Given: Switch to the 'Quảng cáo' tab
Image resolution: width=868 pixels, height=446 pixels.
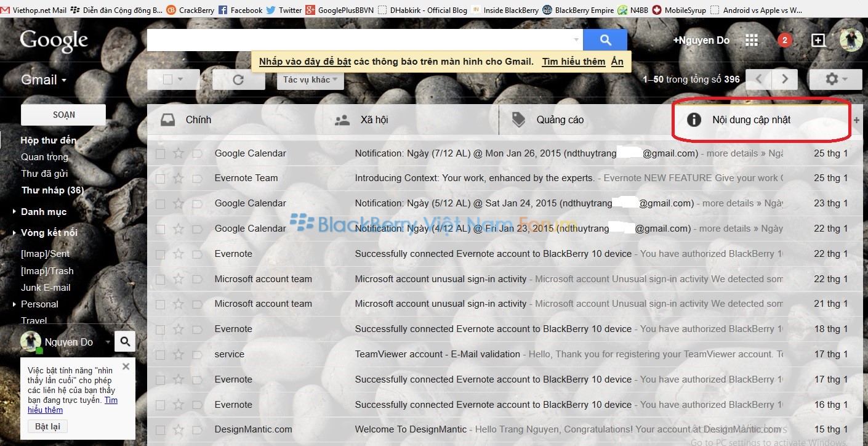Looking at the screenshot, I should [x=586, y=120].
